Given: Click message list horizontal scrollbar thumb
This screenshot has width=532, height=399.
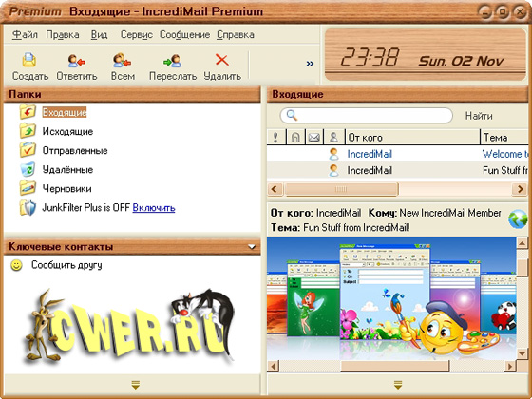Looking at the screenshot, I should pyautogui.click(x=341, y=189).
